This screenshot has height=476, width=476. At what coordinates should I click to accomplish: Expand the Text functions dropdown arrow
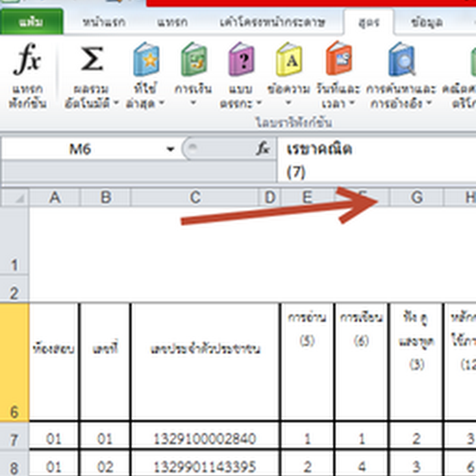pyautogui.click(x=289, y=104)
